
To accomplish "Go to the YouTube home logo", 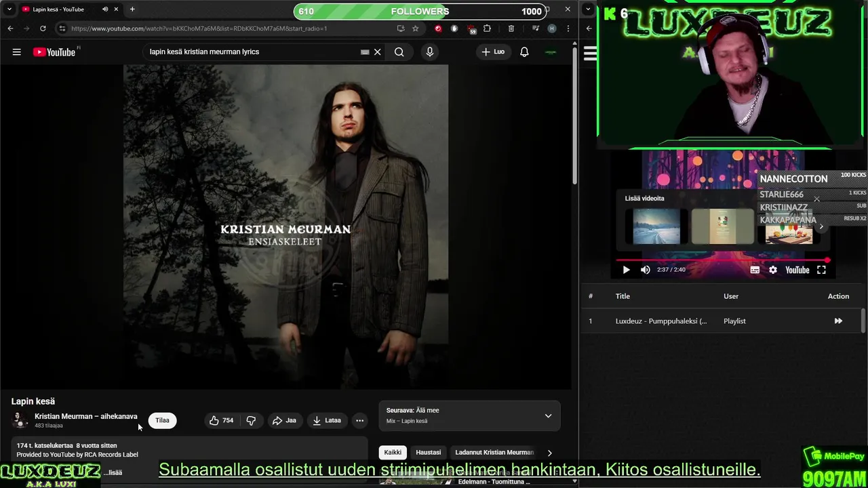I will click(x=54, y=52).
